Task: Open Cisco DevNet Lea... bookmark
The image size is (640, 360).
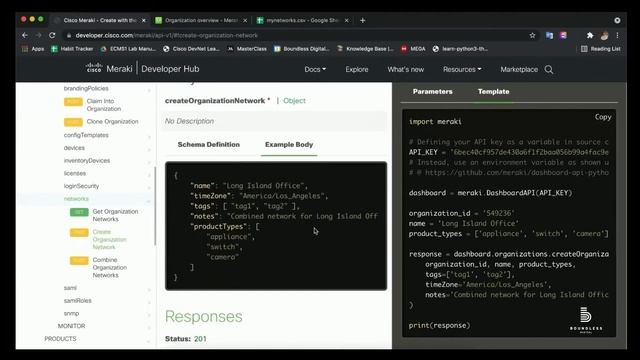Action: 191,49
